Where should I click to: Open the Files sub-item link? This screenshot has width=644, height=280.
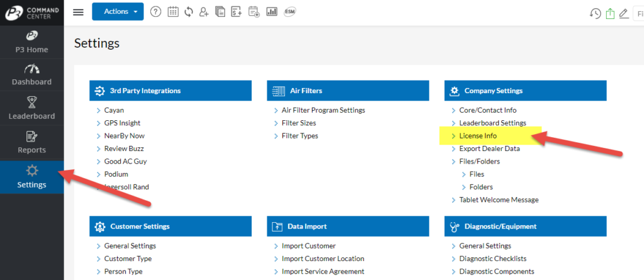[477, 174]
